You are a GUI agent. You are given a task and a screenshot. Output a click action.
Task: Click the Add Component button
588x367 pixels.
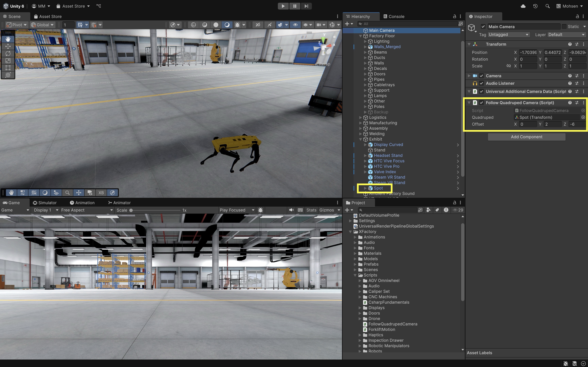point(526,137)
